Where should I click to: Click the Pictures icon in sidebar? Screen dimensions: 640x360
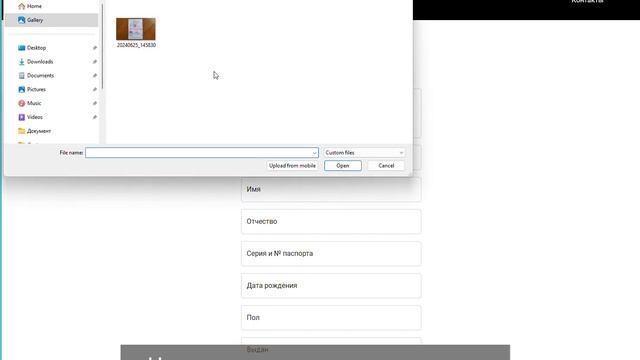coord(22,89)
